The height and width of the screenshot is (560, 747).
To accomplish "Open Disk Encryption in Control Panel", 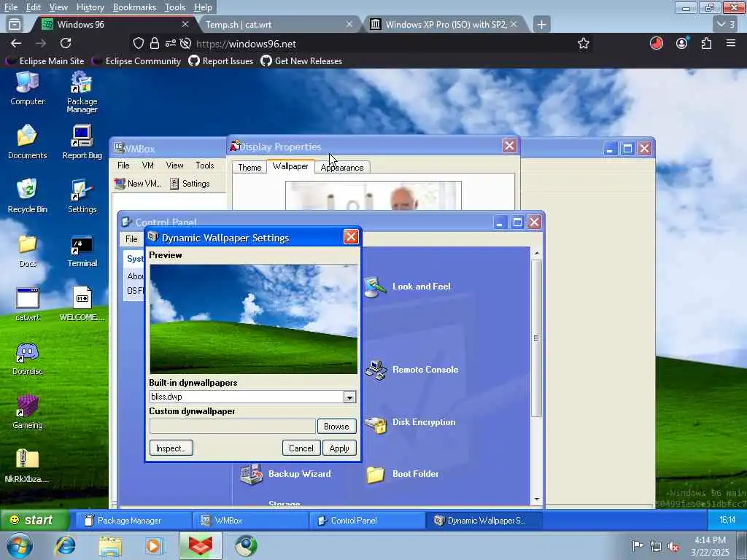I will pos(410,423).
